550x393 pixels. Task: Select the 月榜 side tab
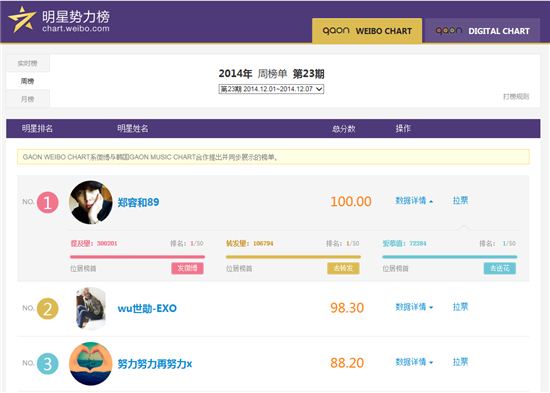(x=28, y=99)
